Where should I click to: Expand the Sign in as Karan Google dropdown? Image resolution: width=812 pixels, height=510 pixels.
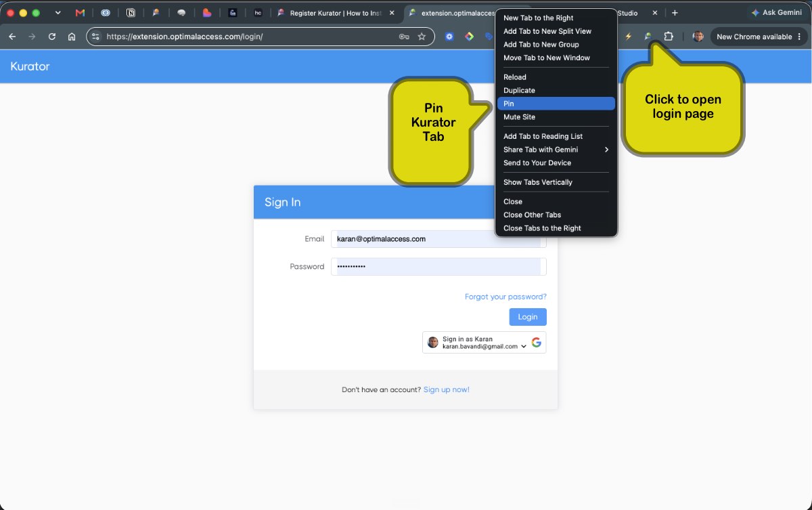tap(524, 346)
